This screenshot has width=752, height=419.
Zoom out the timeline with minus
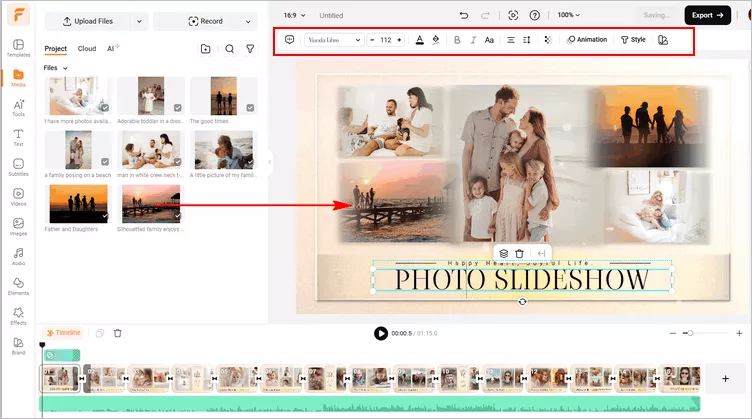pos(673,333)
